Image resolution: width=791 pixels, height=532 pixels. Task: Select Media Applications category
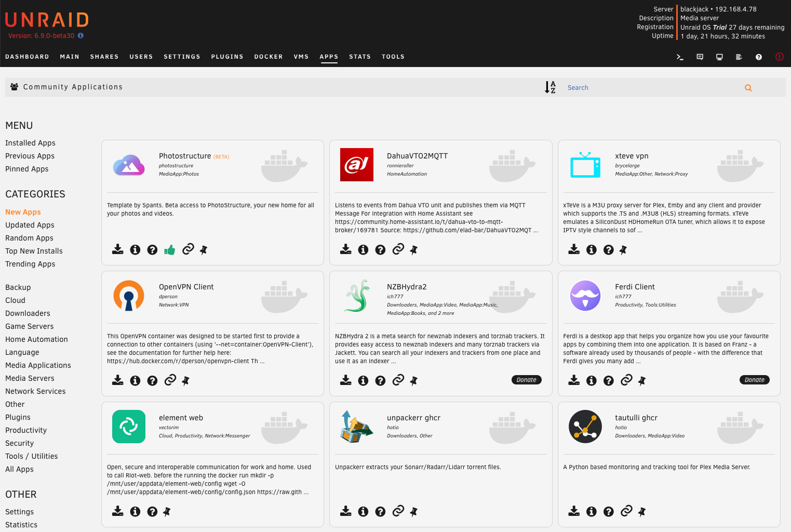(38, 365)
